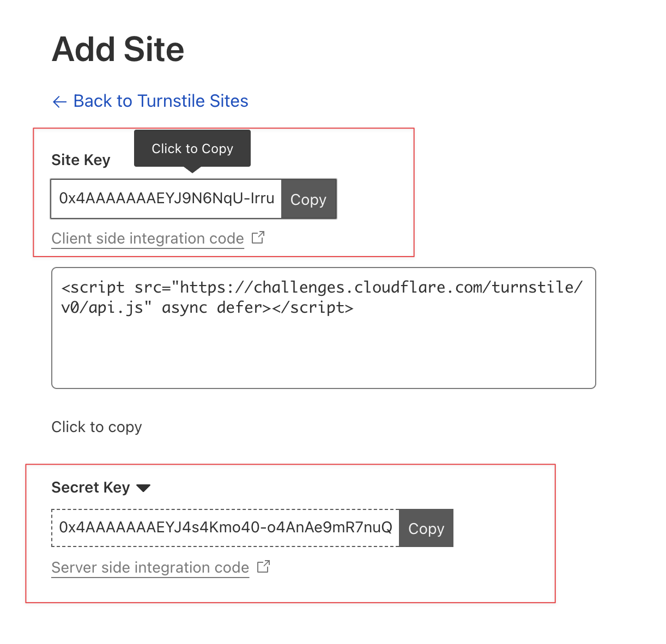The width and height of the screenshot is (666, 644).
Task: Select the Secret Key dashed input field
Action: pos(225,528)
